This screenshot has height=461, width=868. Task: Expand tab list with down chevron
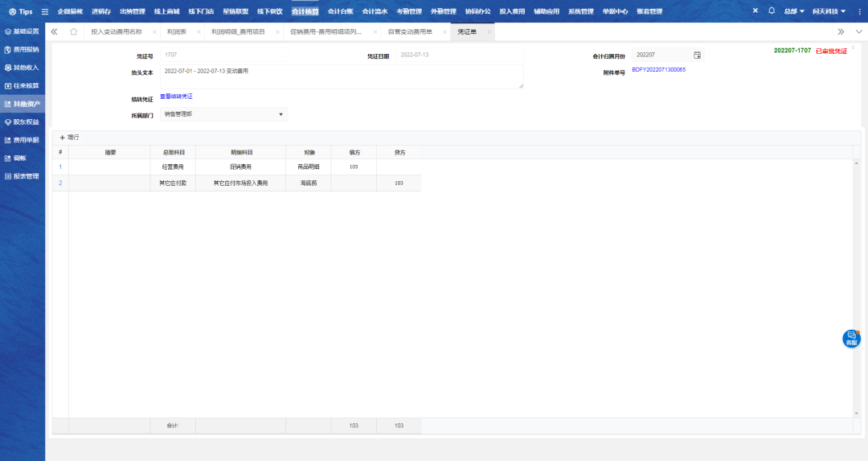(x=859, y=31)
